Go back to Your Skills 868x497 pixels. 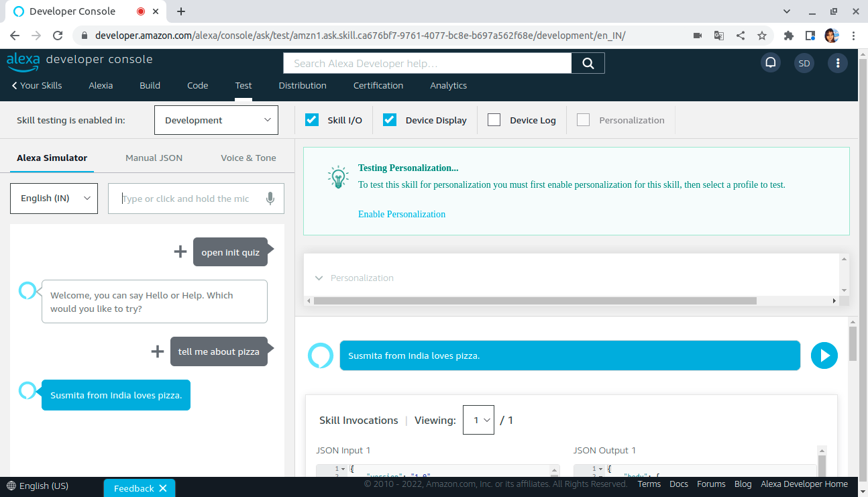(x=37, y=85)
